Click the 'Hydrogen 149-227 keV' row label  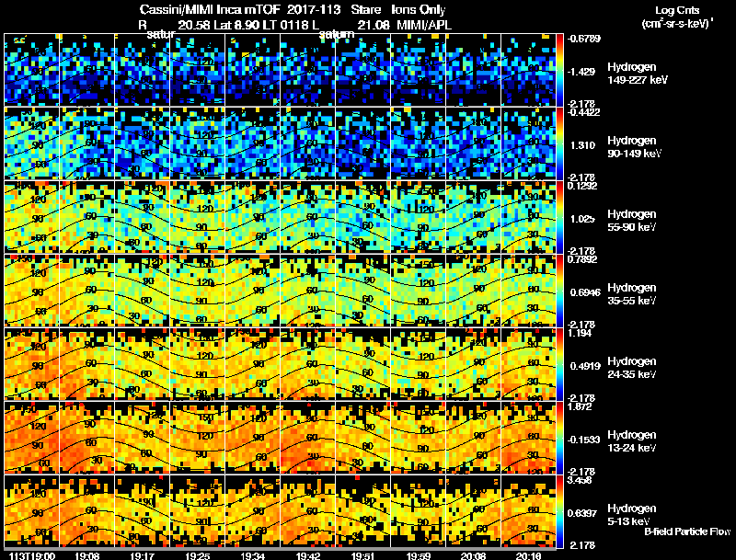tap(638, 74)
